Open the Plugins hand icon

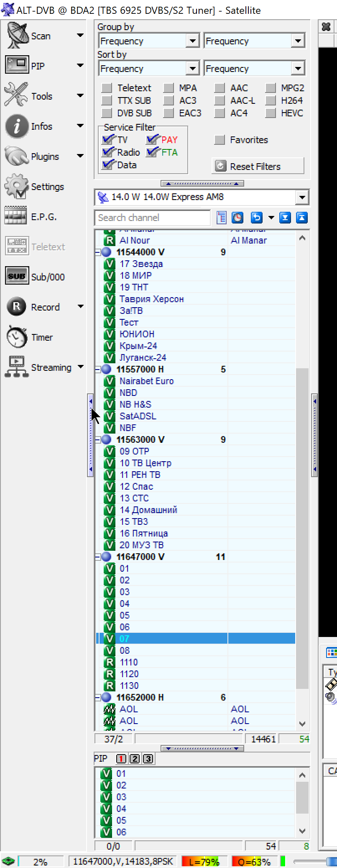pos(17,156)
